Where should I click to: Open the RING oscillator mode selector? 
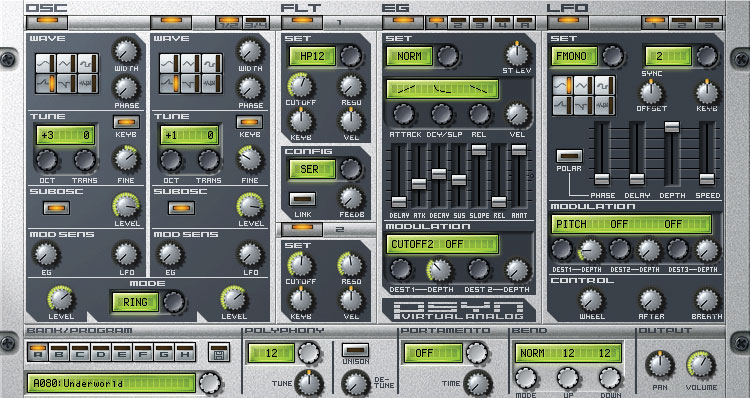point(135,302)
